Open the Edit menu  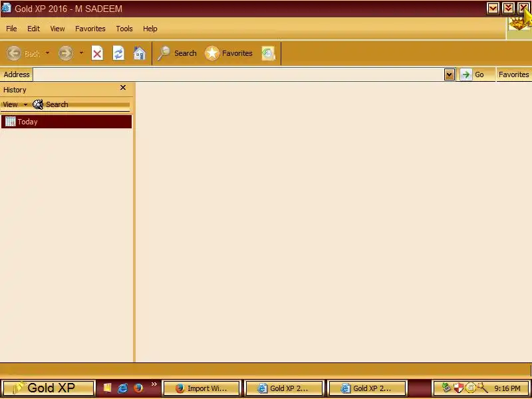coord(34,29)
